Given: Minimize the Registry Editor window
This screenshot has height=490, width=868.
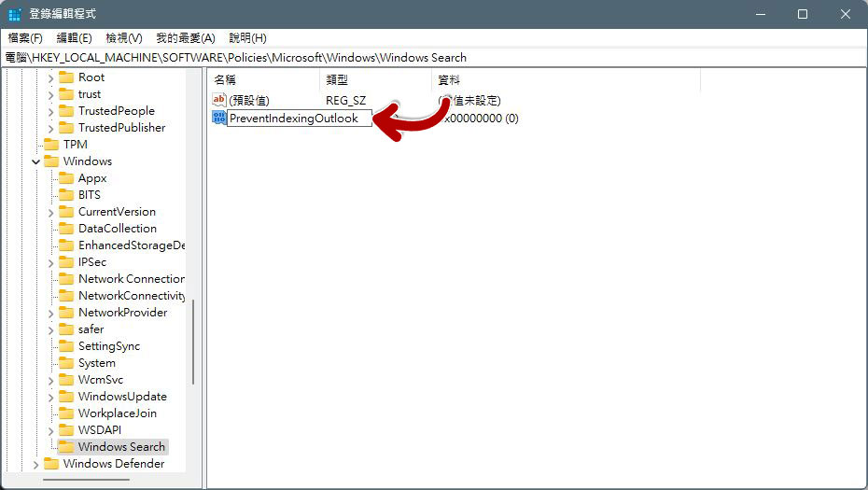Looking at the screenshot, I should click(761, 14).
